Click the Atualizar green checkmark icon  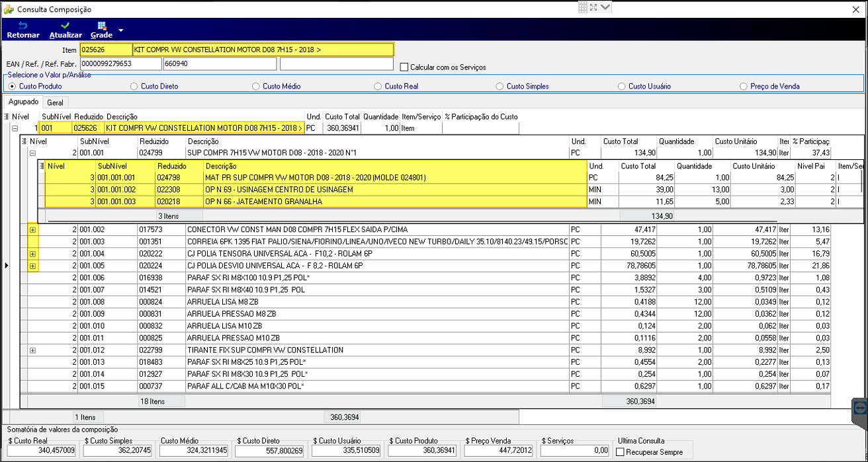tap(65, 26)
